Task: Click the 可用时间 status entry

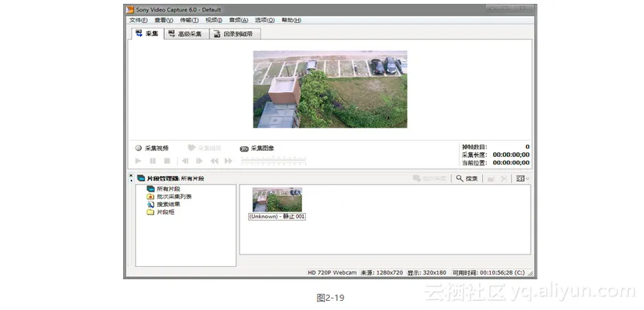Action: (x=488, y=272)
